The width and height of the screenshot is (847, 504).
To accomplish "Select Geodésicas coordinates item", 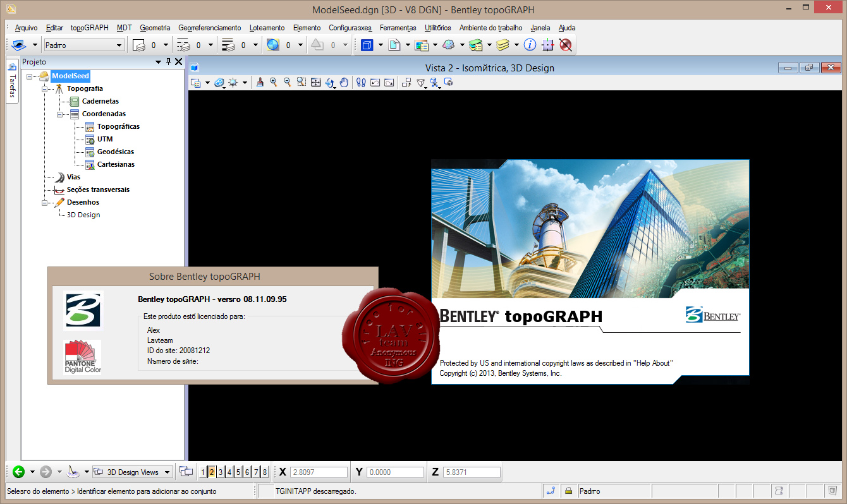I will tap(116, 152).
